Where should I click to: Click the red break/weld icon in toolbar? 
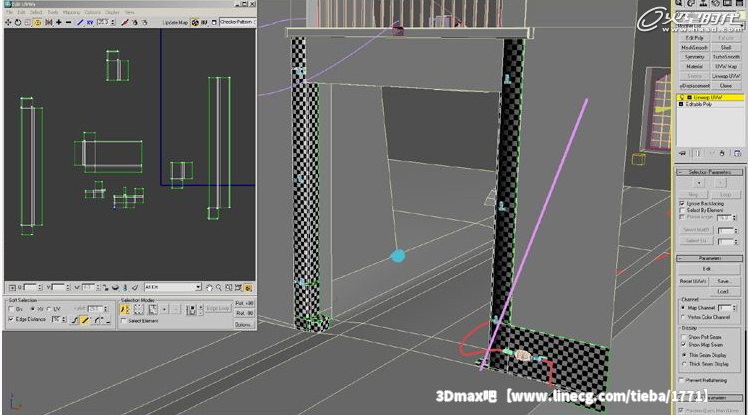(125, 22)
